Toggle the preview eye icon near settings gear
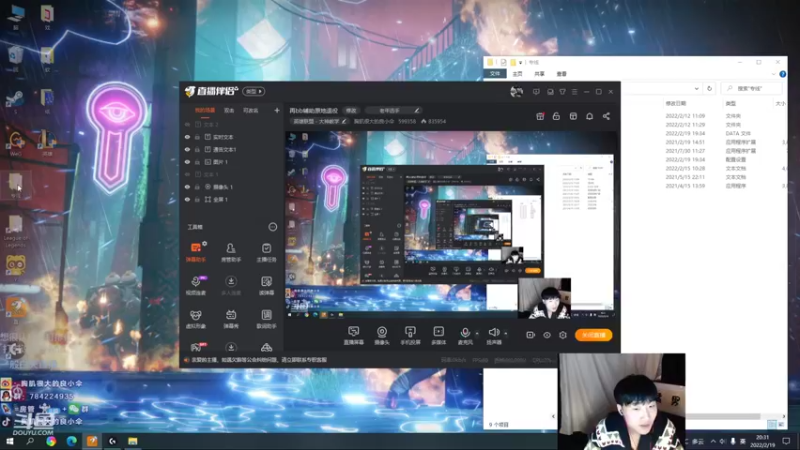800x450 pixels. [x=546, y=335]
